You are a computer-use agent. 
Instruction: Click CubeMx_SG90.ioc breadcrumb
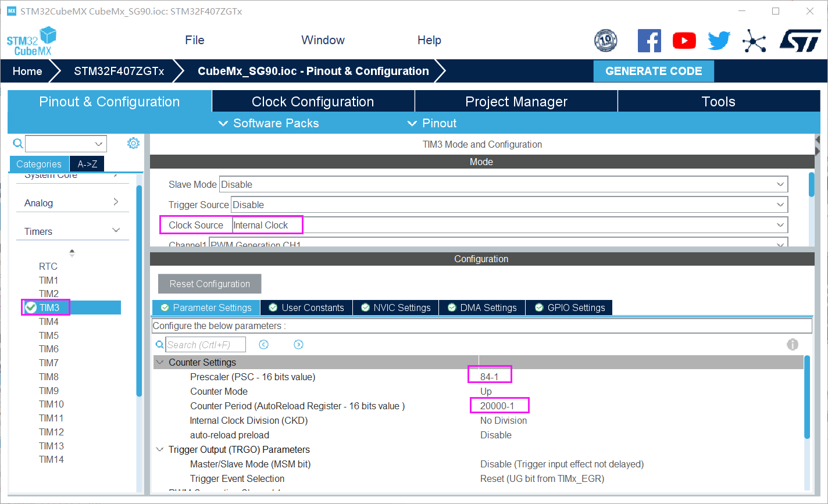pyautogui.click(x=313, y=72)
